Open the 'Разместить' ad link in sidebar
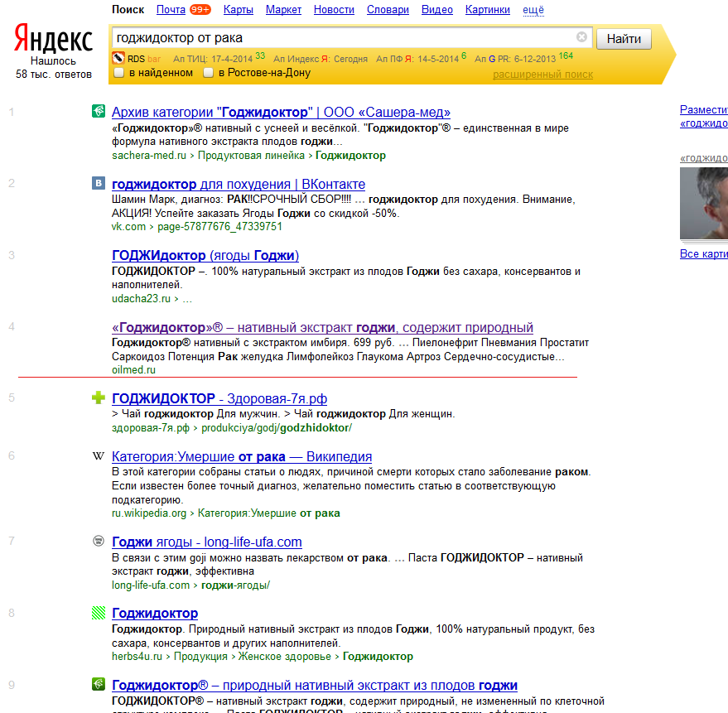Screen dimensions: 728x713 pos(704,109)
